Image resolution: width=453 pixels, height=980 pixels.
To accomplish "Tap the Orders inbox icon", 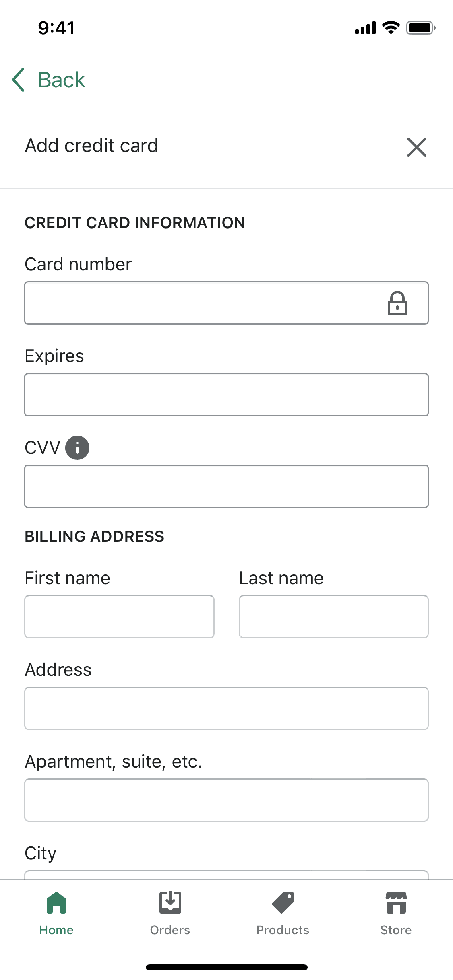I will pyautogui.click(x=170, y=903).
